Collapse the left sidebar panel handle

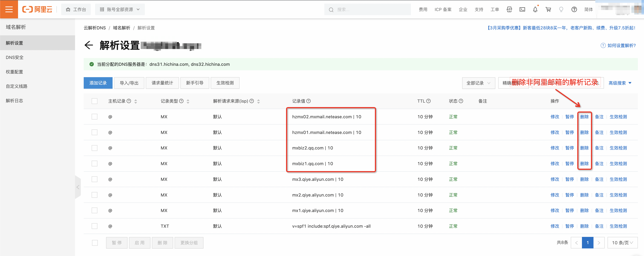(x=78, y=187)
